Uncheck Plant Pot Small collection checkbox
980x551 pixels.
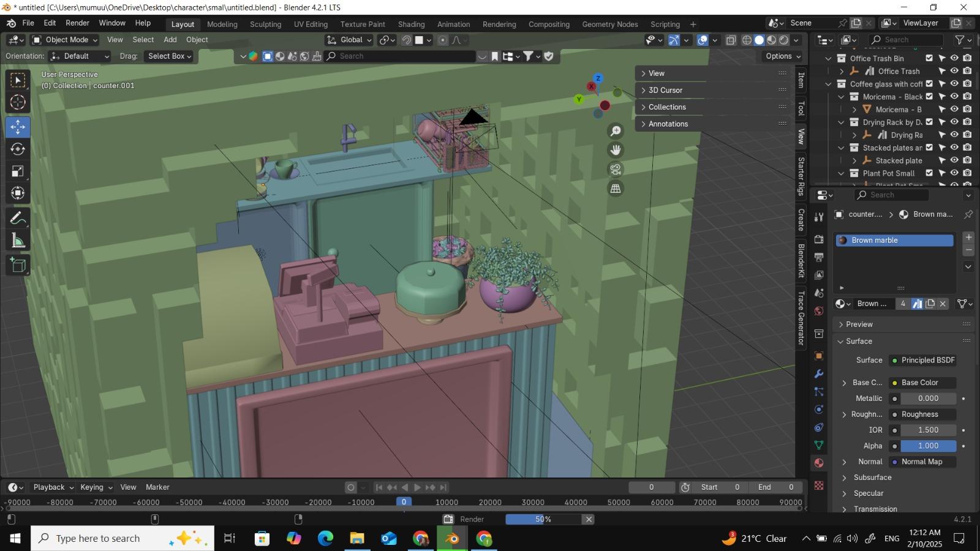[929, 173]
